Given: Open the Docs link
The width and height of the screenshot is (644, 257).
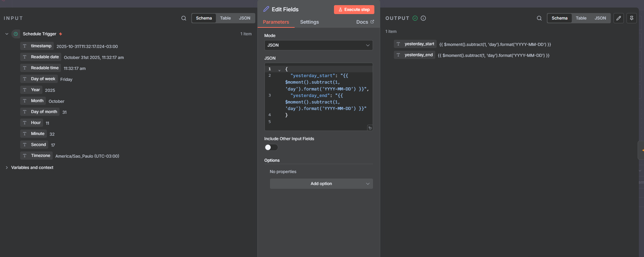Looking at the screenshot, I should [x=365, y=22].
